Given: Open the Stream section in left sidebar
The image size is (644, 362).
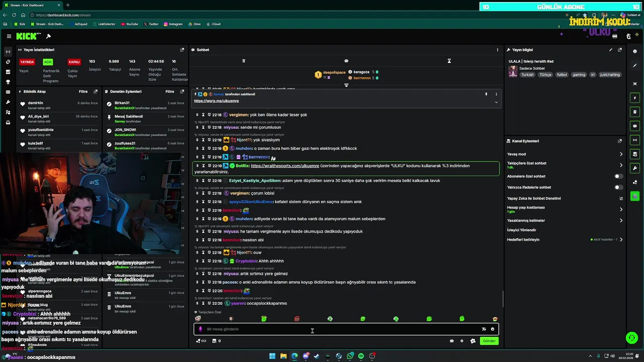Looking at the screenshot, I should [8, 52].
